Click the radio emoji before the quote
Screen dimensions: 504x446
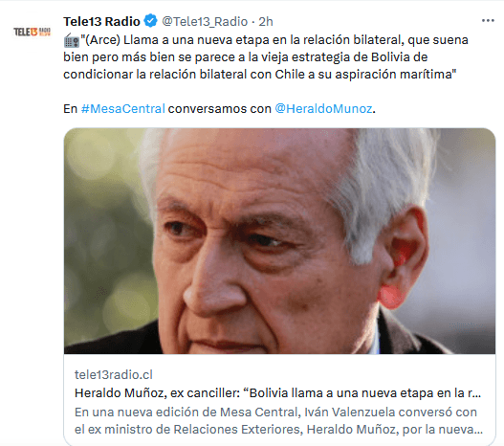tap(72, 40)
